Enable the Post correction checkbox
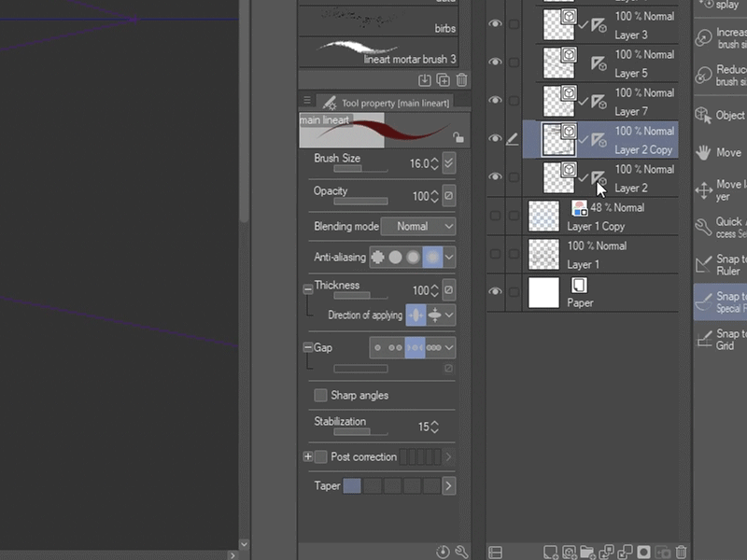 (x=320, y=456)
